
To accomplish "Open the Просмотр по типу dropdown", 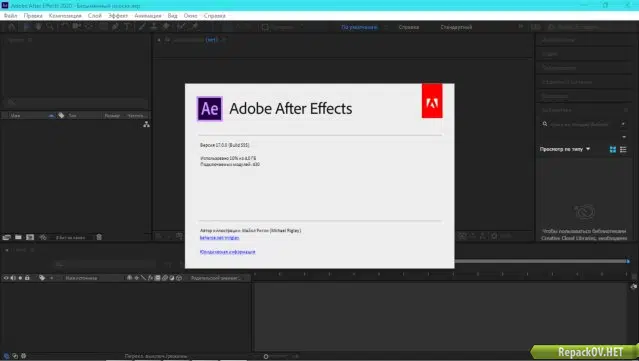I will coord(565,149).
